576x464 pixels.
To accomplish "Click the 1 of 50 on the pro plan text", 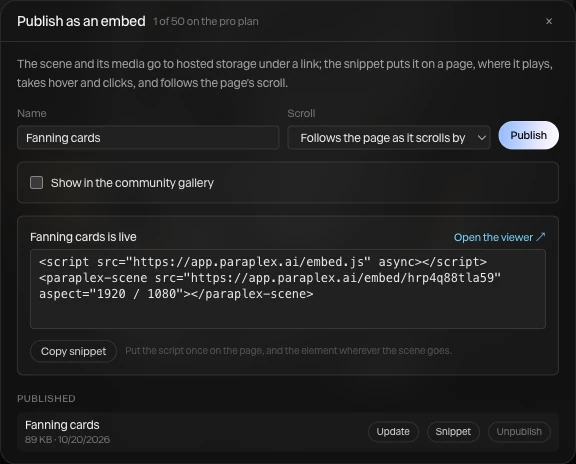I will pos(206,22).
